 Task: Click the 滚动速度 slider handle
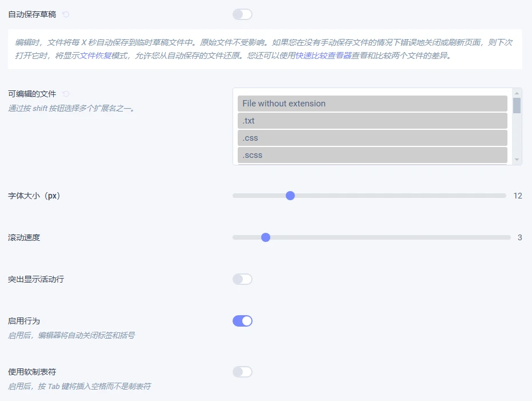266,237
